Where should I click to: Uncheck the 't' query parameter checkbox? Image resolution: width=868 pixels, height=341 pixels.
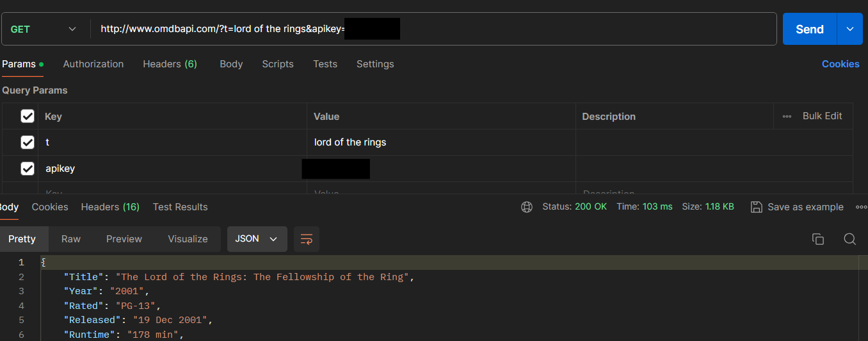(x=28, y=142)
